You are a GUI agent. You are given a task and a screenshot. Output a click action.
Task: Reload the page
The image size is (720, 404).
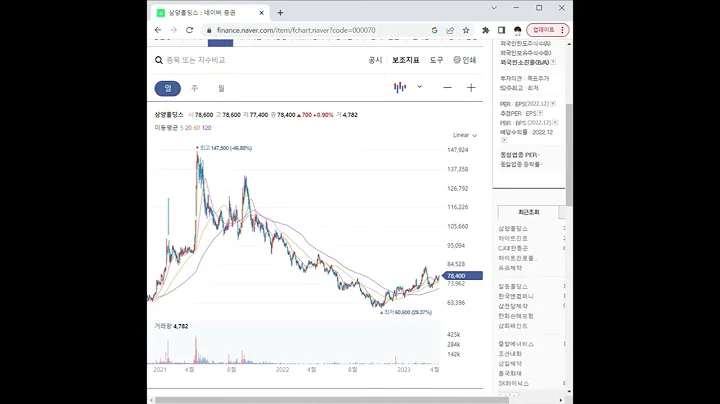coord(189,30)
